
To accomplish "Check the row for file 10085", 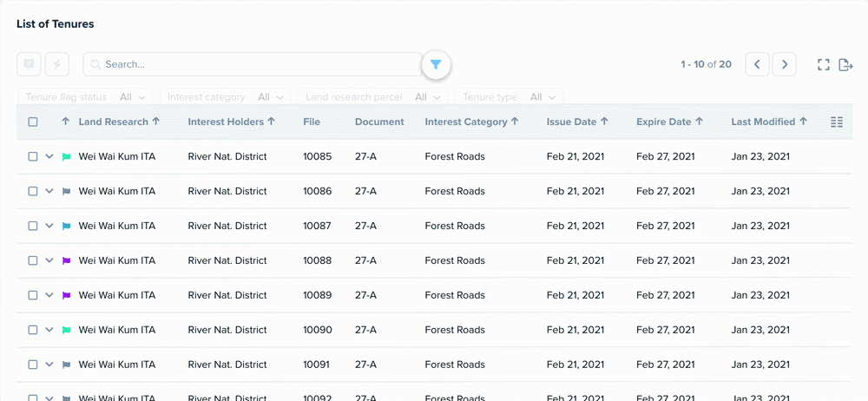I will [x=33, y=157].
